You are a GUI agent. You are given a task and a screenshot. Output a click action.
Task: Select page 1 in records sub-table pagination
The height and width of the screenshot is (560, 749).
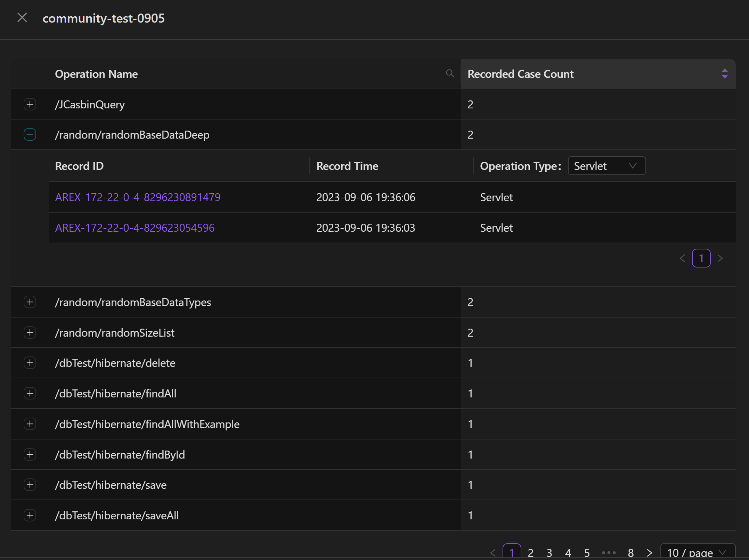click(701, 258)
